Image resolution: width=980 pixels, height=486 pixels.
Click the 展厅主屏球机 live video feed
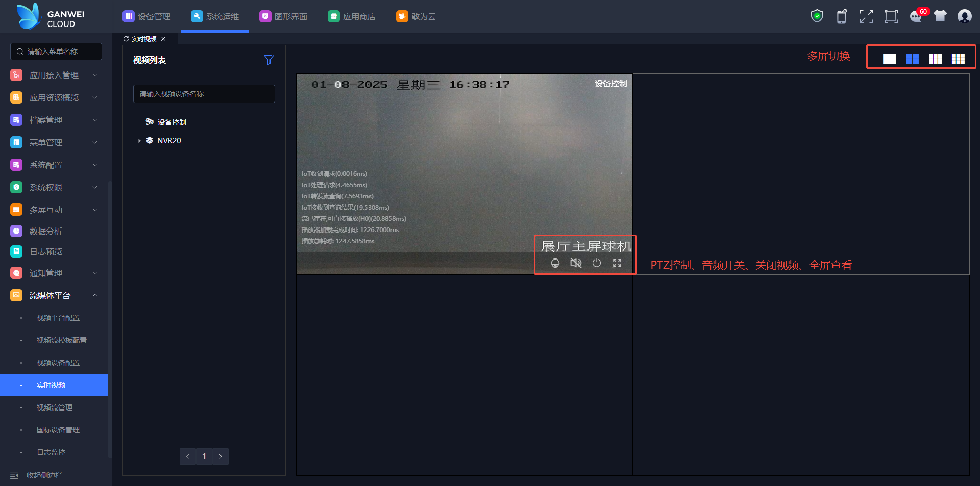pyautogui.click(x=464, y=174)
